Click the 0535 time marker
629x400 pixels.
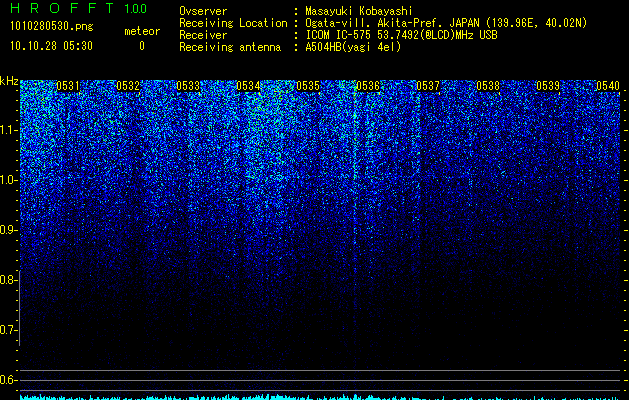308,86
